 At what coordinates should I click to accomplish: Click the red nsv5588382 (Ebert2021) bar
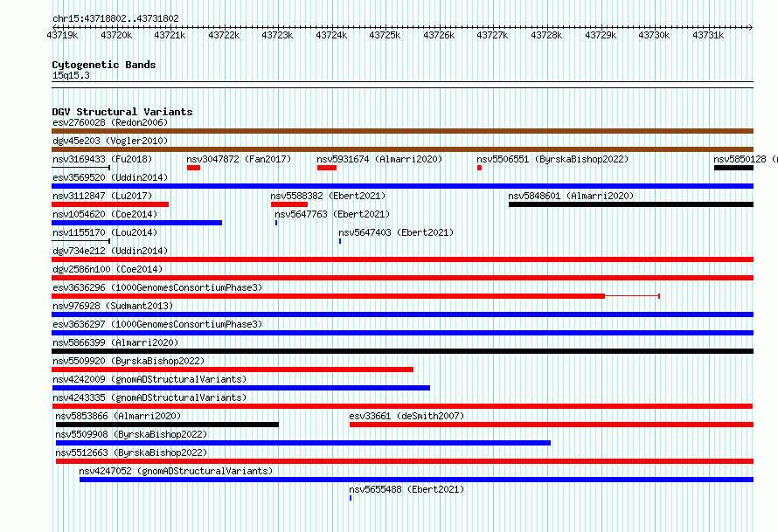[289, 204]
